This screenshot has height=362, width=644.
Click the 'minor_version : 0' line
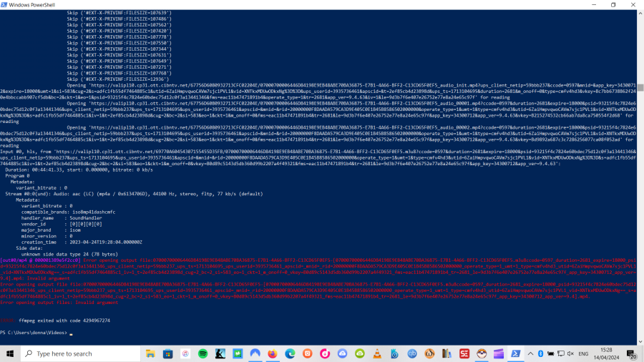[x=47, y=236]
